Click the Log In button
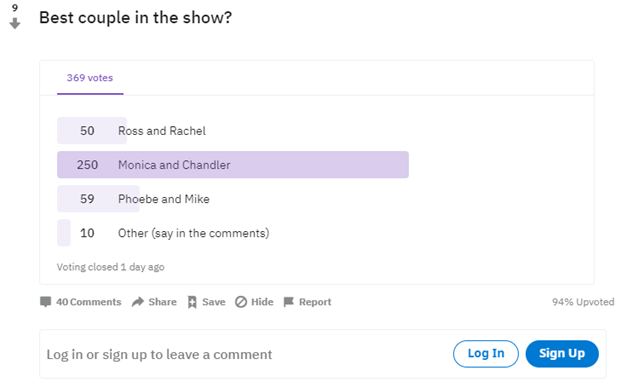627x388 pixels. coord(486,354)
